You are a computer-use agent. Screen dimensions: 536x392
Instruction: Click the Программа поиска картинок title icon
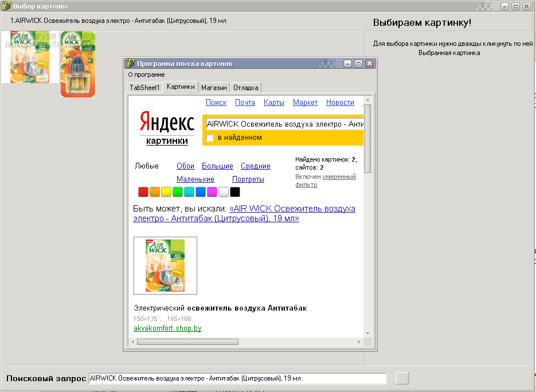(x=130, y=64)
